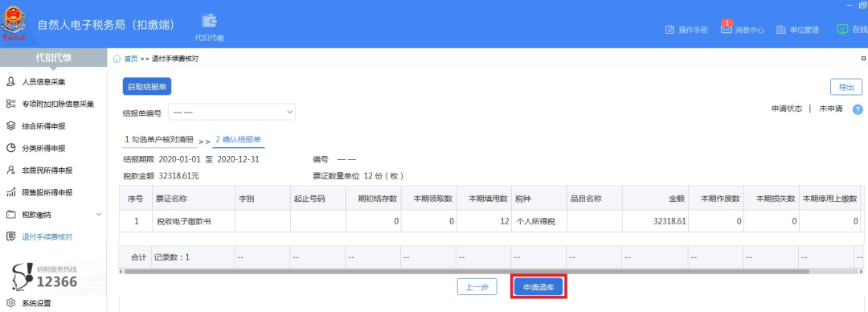Click the 导出 export button
Screen dimensions: 868x312
point(845,88)
